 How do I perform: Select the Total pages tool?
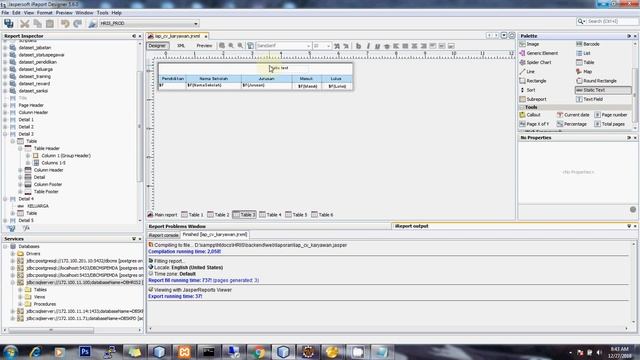[x=609, y=124]
